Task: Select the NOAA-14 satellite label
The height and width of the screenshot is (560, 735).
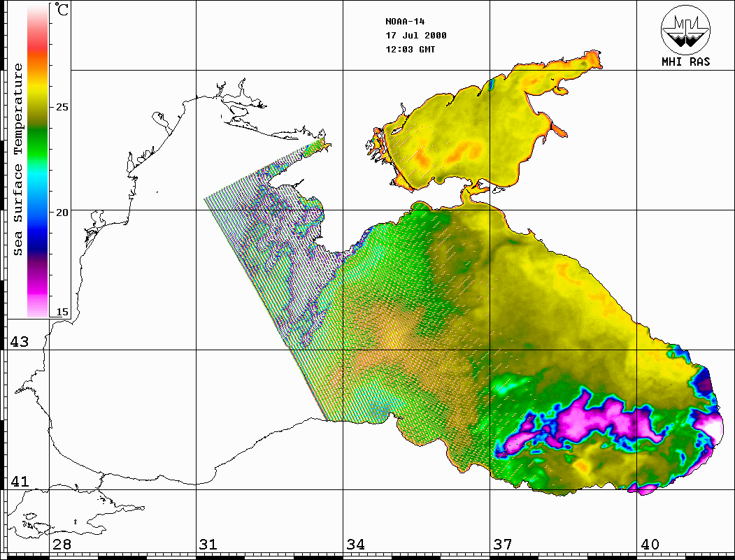Action: (405, 21)
